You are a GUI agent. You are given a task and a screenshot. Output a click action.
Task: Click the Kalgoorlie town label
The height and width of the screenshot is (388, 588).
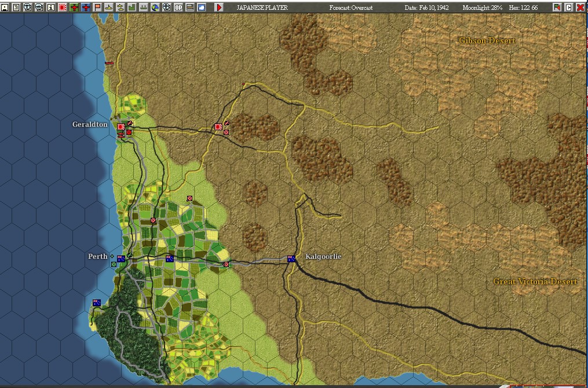click(324, 257)
